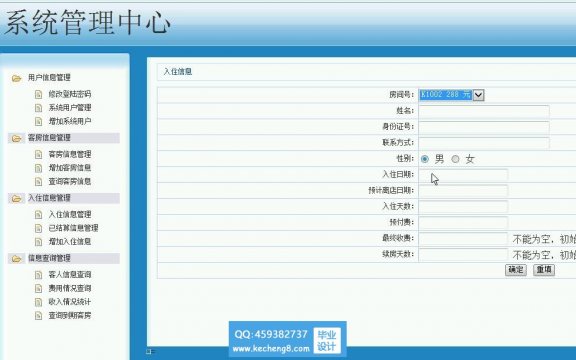Screen dimensions: 576x360
Task: Click the folder icon beside 用户信息管理
Action: tap(16, 78)
